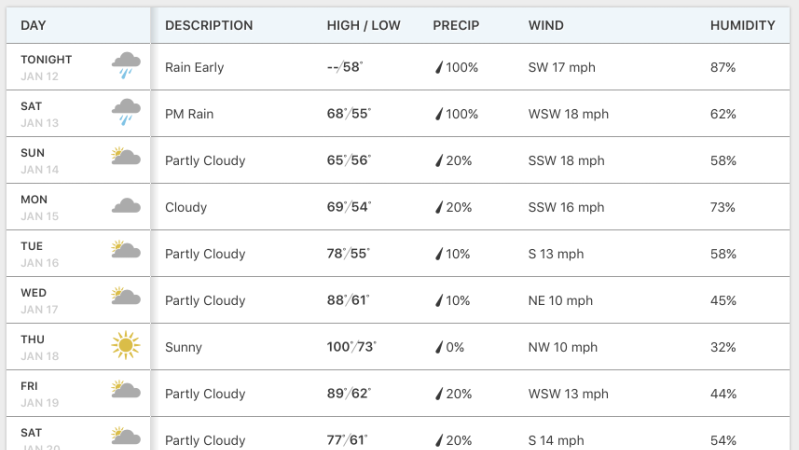Click the partly cloudy icon for Fri Jan 19
The height and width of the screenshot is (450, 799).
[126, 389]
